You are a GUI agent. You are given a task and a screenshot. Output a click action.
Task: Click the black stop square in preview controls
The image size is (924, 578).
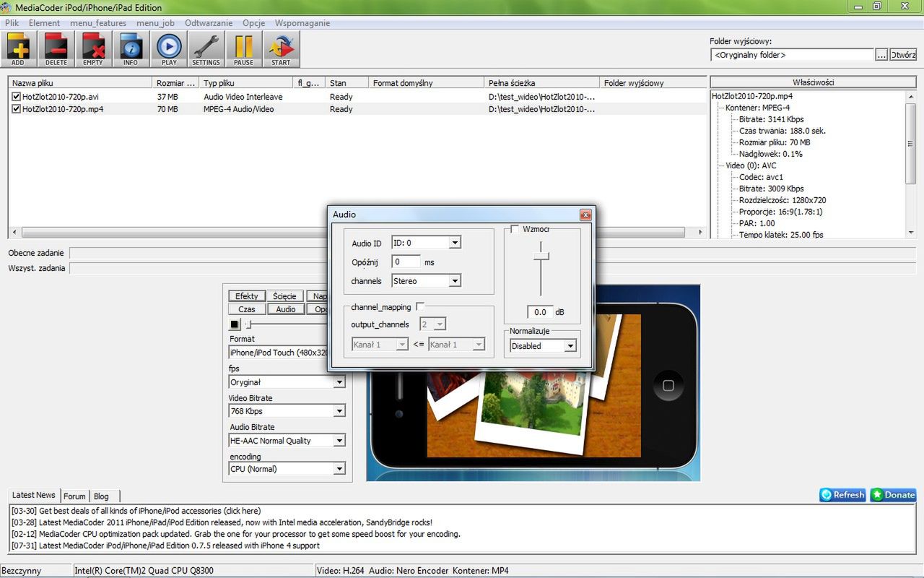[x=235, y=324]
